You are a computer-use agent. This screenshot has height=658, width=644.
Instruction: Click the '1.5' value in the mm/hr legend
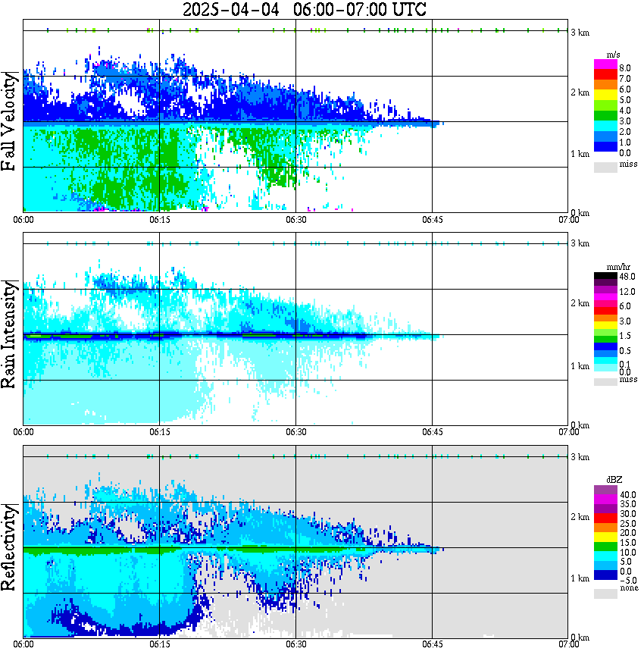(x=625, y=336)
